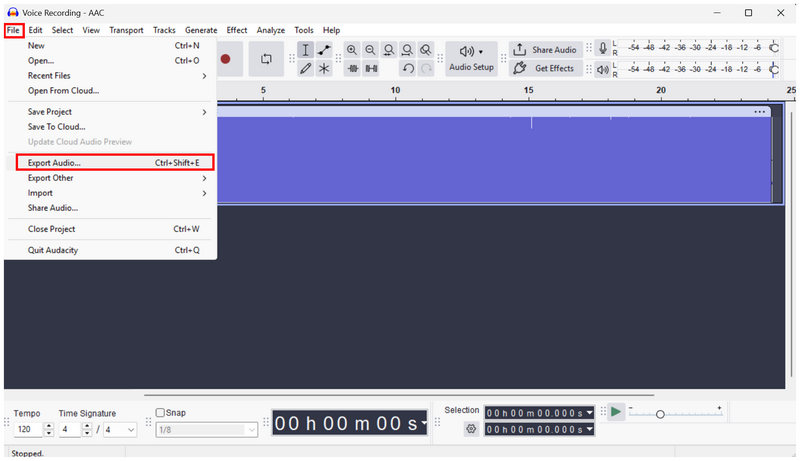Open the Edit menu
This screenshot has width=800, height=461.
35,30
